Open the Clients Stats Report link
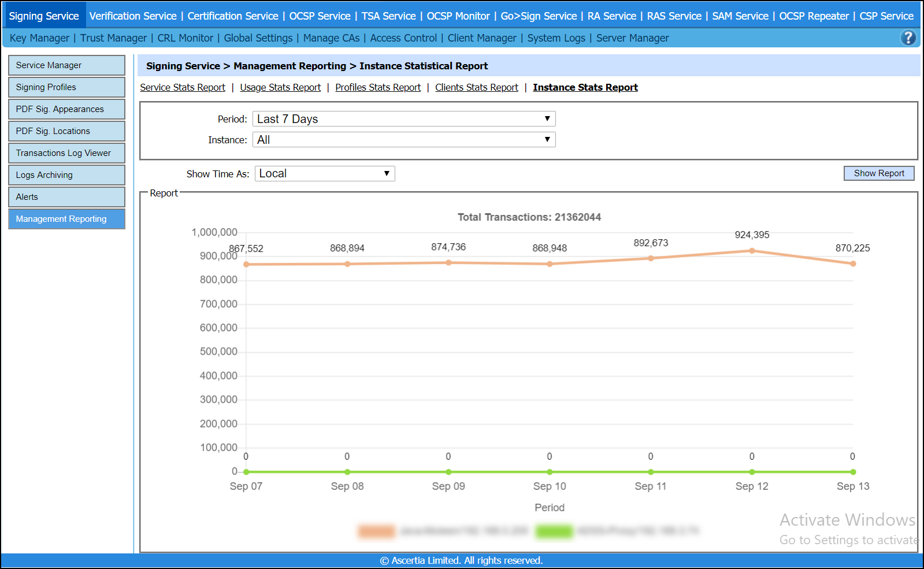This screenshot has width=924, height=569. click(x=477, y=87)
